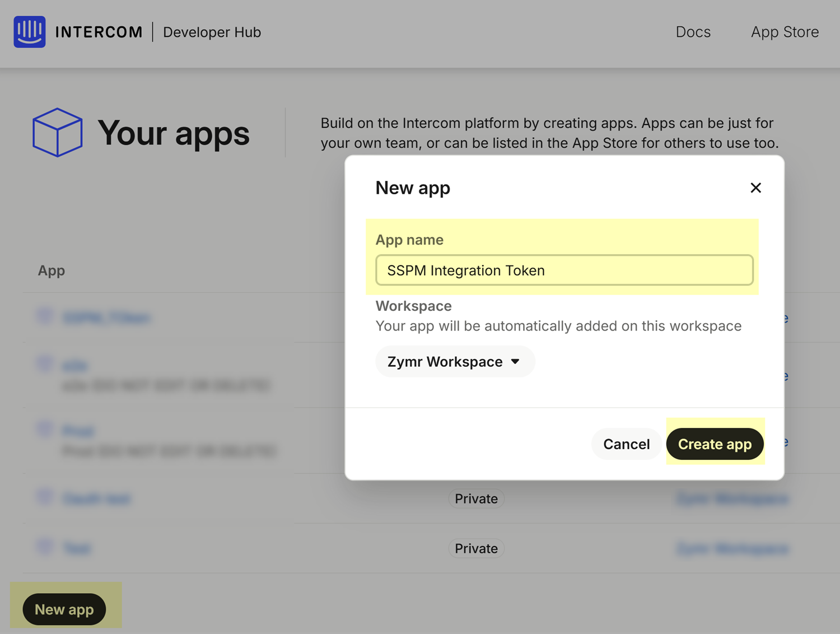Click the 'Build on the Intercom platform' description
The image size is (840, 634).
(x=550, y=133)
